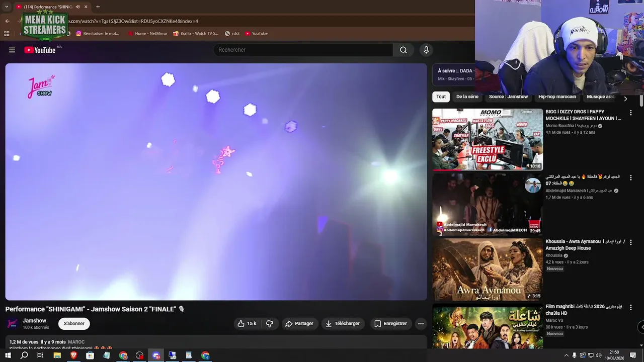The width and height of the screenshot is (644, 362).
Task: Click the Partager share button
Action: pyautogui.click(x=299, y=324)
